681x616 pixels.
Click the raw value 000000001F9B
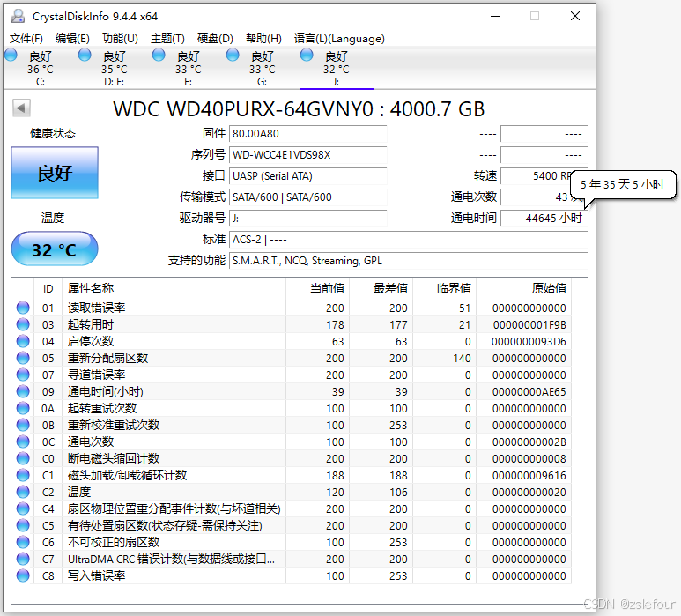click(529, 325)
